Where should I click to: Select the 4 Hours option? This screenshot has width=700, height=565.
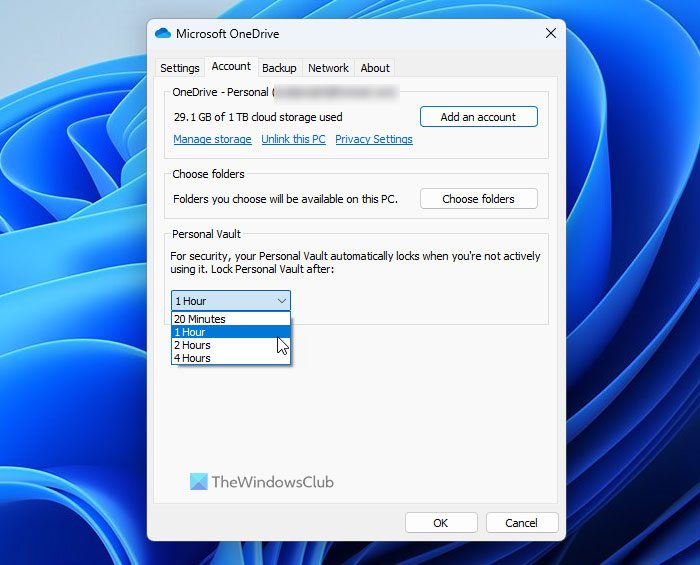(231, 358)
